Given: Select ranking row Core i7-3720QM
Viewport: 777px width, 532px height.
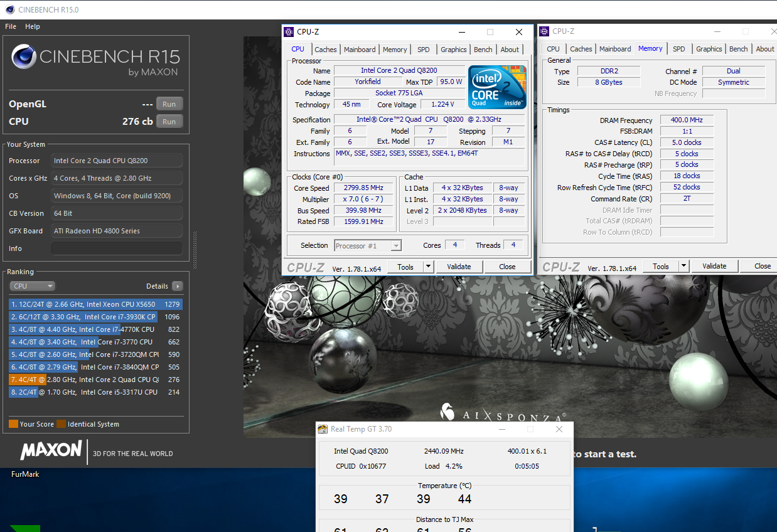Looking at the screenshot, I should 95,354.
